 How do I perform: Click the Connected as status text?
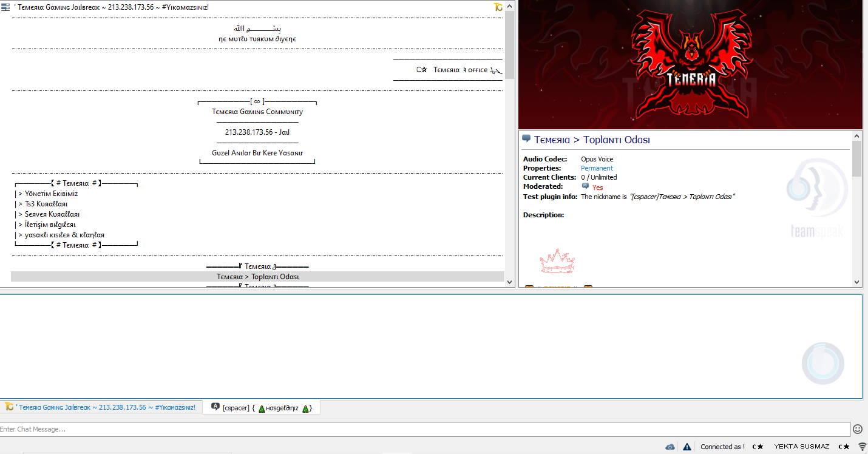[722, 447]
